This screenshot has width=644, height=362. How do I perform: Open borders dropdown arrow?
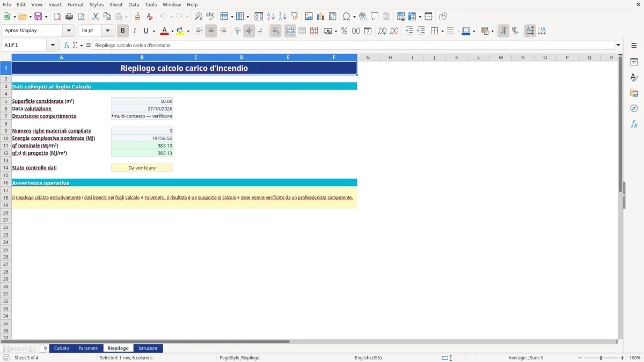[442, 31]
